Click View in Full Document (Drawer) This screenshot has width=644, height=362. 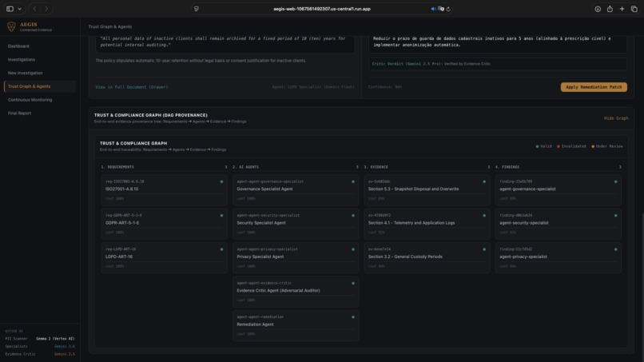[x=131, y=87]
